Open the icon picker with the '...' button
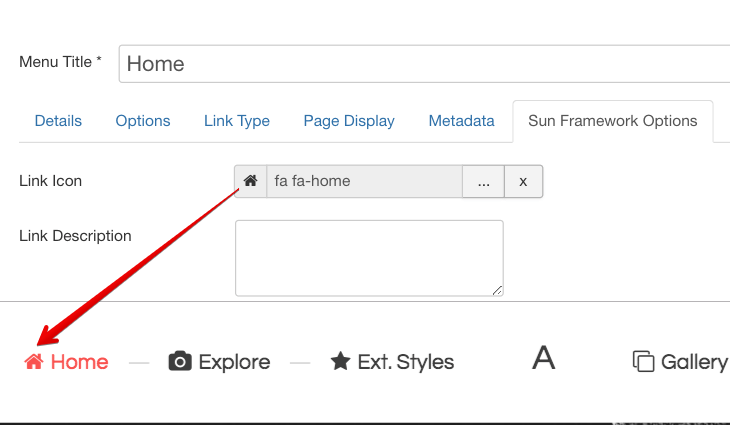 (483, 182)
